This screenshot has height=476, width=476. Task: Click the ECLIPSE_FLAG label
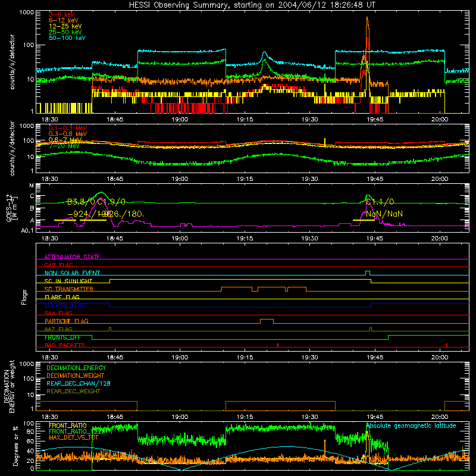coord(65,305)
